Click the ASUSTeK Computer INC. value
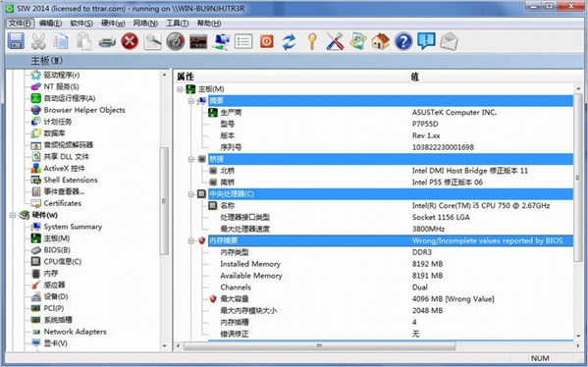Screen dimensions: 588x367 coord(454,112)
